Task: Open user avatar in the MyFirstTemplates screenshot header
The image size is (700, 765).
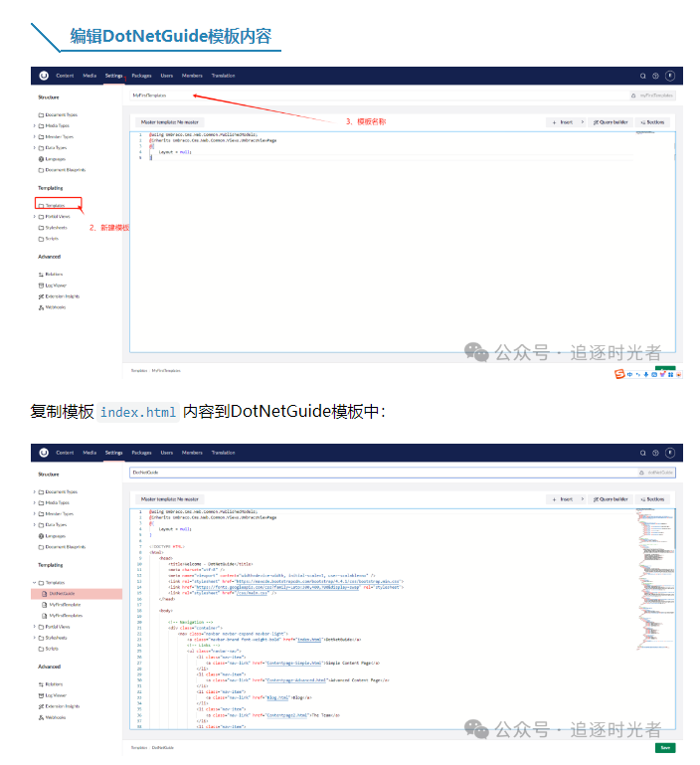Action: click(670, 76)
